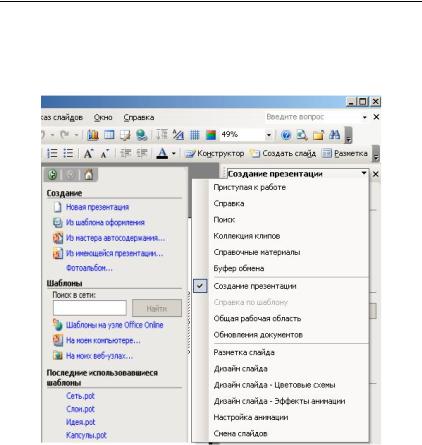This screenshot has height=445, width=422.
Task: Click the Введите вопрос help box
Action: 312,117
